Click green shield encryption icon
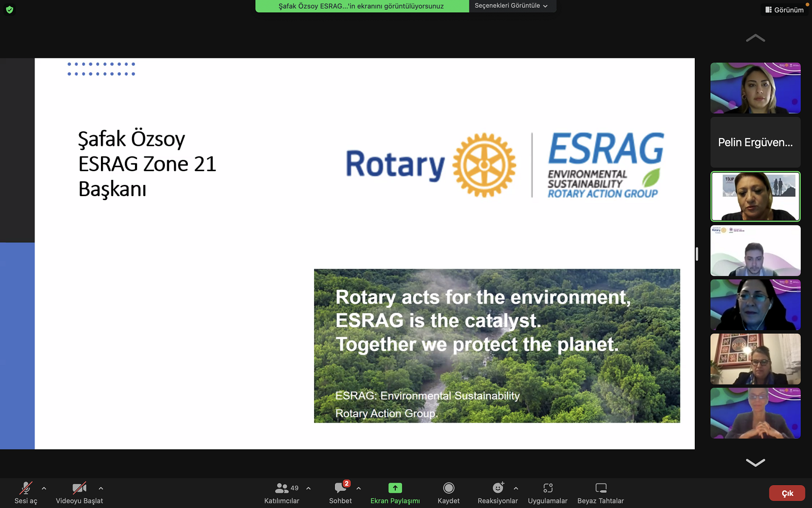812x508 pixels. pos(10,10)
